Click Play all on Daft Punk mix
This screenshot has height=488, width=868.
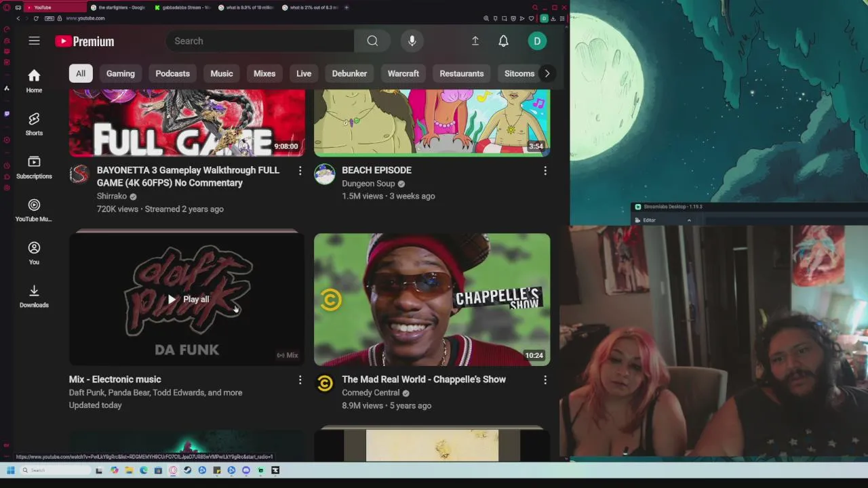188,299
